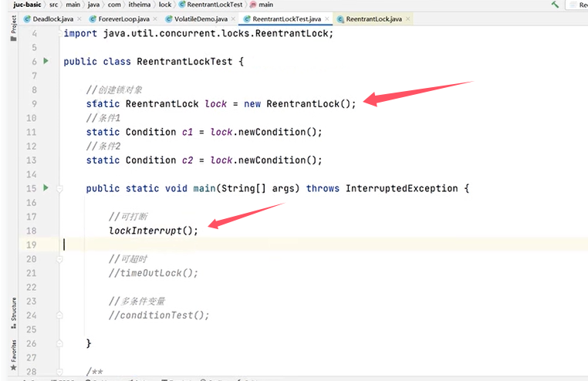Close the ReentrantLock.java tab
Screen dimensions: 588x381
[407, 19]
